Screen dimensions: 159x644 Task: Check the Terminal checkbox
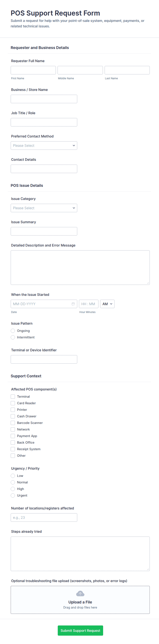[x=13, y=396]
